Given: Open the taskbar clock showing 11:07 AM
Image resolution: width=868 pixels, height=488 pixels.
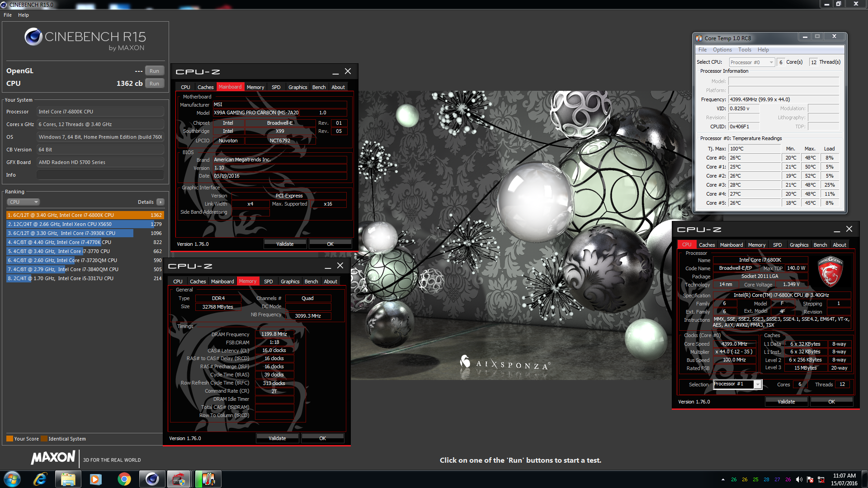Looking at the screenshot, I should click(844, 479).
